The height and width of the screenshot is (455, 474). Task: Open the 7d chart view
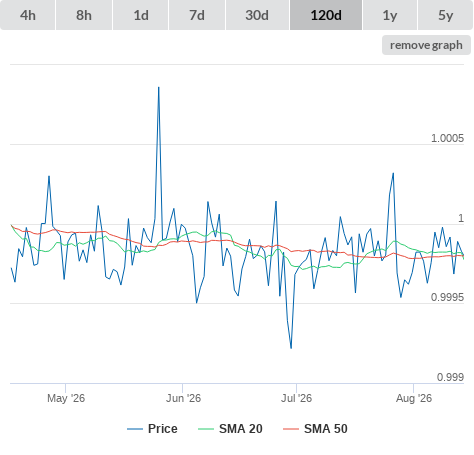[x=197, y=15]
